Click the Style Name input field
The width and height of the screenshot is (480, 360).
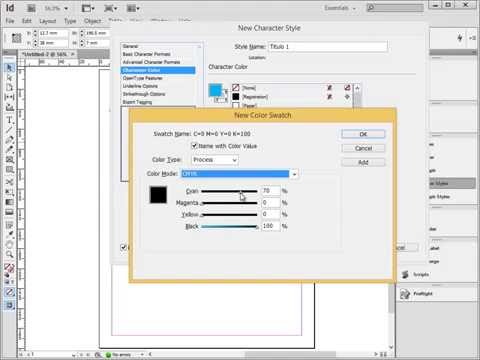point(328,46)
